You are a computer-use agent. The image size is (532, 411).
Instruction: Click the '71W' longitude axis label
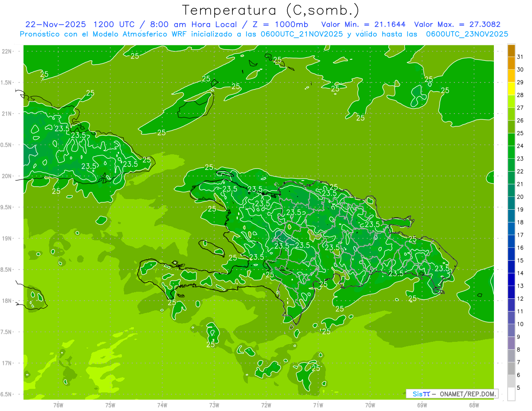coord(318,405)
